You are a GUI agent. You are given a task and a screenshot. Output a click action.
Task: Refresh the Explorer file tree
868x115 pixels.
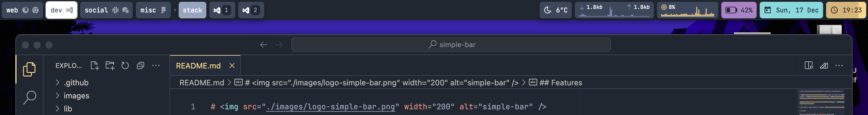tap(125, 66)
